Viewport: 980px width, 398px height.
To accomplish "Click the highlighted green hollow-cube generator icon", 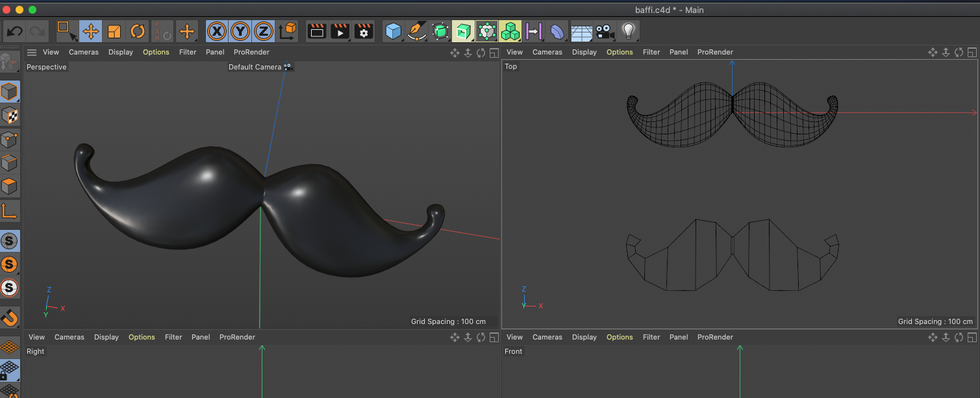I will [463, 31].
